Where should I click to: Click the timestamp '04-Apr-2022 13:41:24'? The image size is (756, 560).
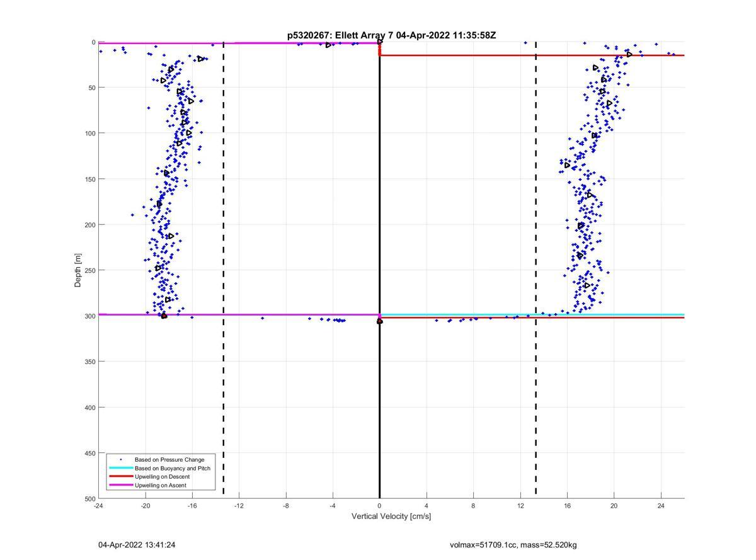coord(137,545)
